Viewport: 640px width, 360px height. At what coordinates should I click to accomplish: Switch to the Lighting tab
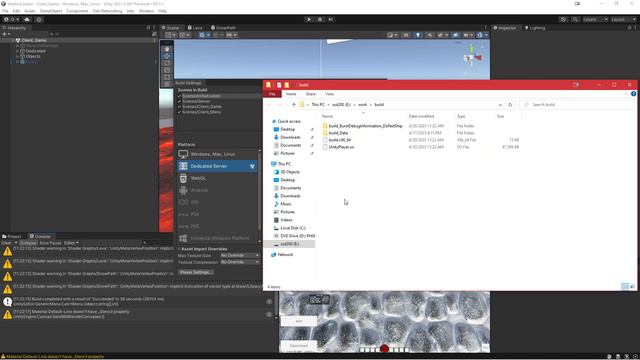pos(535,28)
